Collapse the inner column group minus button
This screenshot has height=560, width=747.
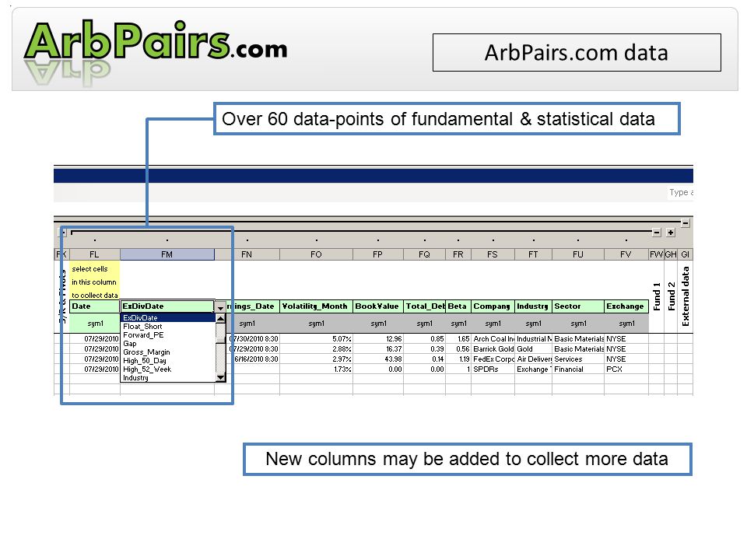tap(657, 233)
